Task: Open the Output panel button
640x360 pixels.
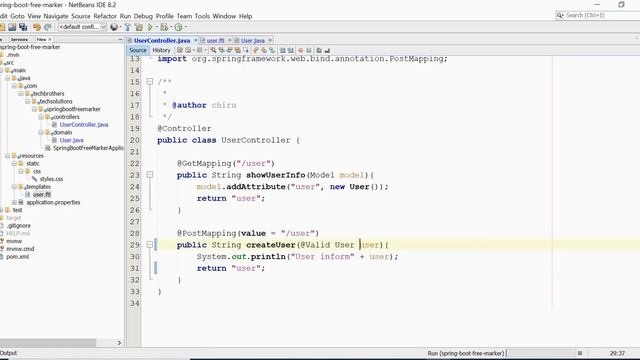Action: (x=8, y=353)
